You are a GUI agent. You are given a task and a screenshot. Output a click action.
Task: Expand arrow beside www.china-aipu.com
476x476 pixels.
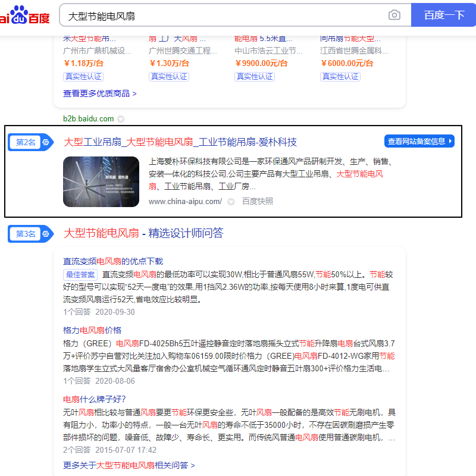pos(231,202)
